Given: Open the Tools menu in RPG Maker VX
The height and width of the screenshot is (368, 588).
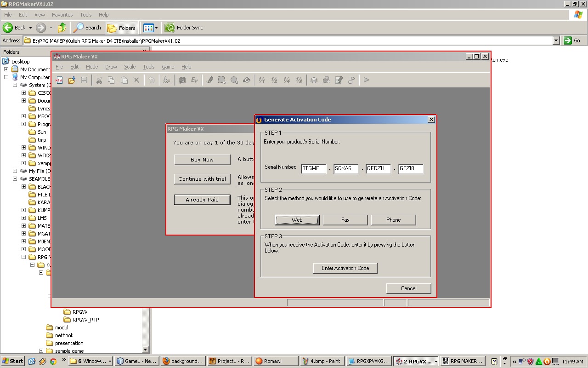Looking at the screenshot, I should coord(149,67).
